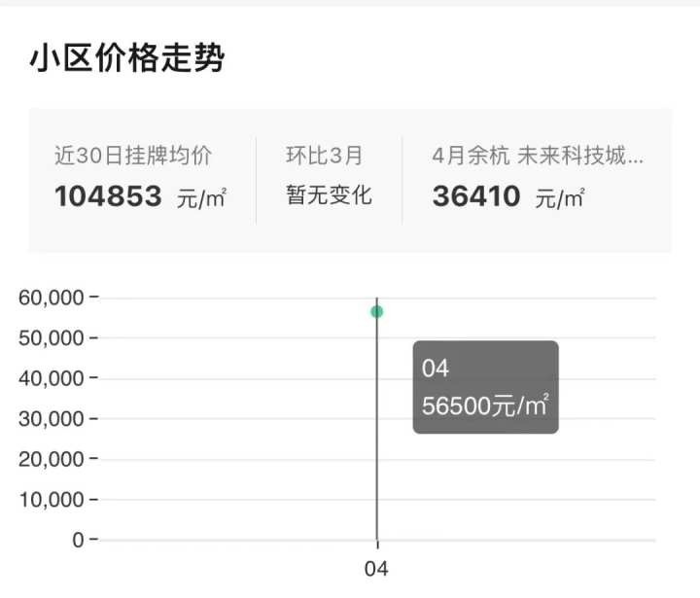Click the 10,000 y-axis label
The image size is (700, 598).
tap(52, 499)
